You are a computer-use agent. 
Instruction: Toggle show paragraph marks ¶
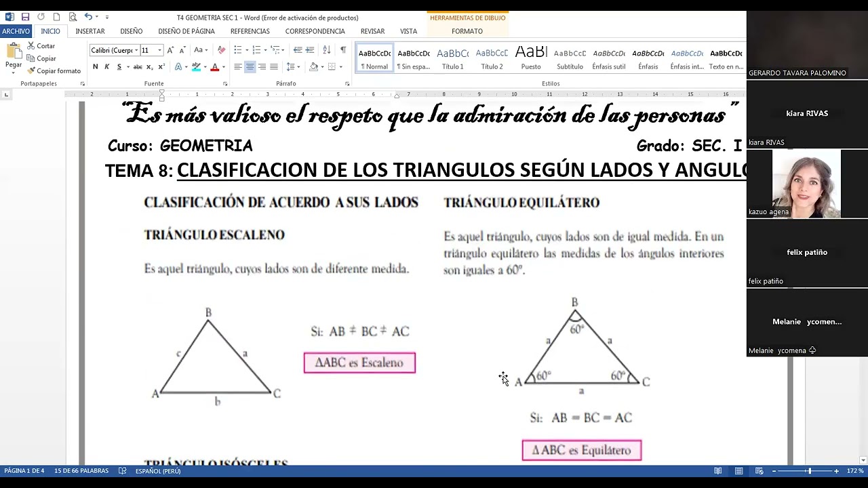[343, 50]
